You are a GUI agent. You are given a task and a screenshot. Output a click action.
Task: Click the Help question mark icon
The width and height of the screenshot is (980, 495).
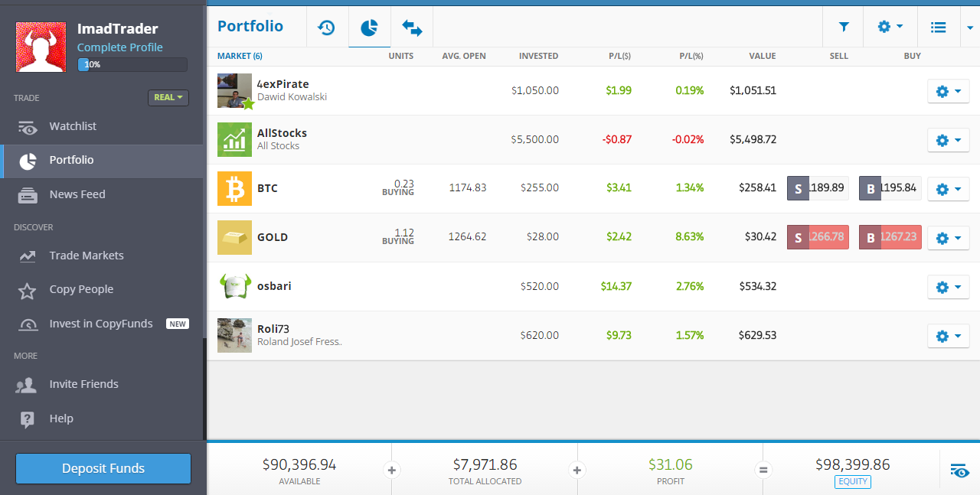[x=28, y=418]
